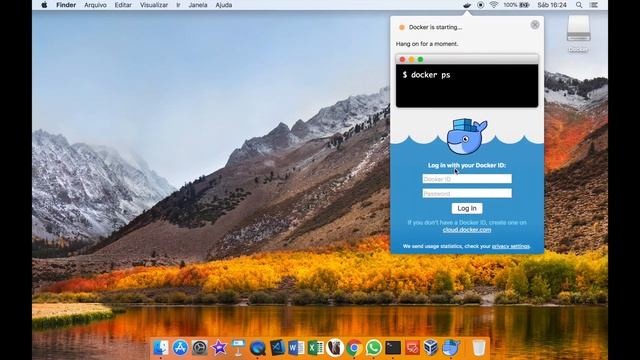
Task: Click the Docker whale menu bar icon
Action: (467, 5)
